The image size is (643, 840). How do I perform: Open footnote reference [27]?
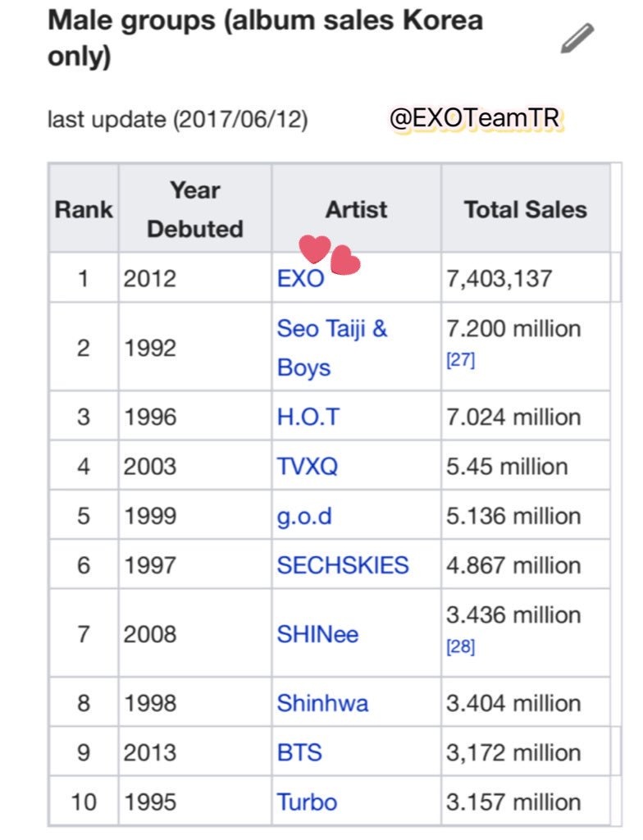(x=460, y=361)
